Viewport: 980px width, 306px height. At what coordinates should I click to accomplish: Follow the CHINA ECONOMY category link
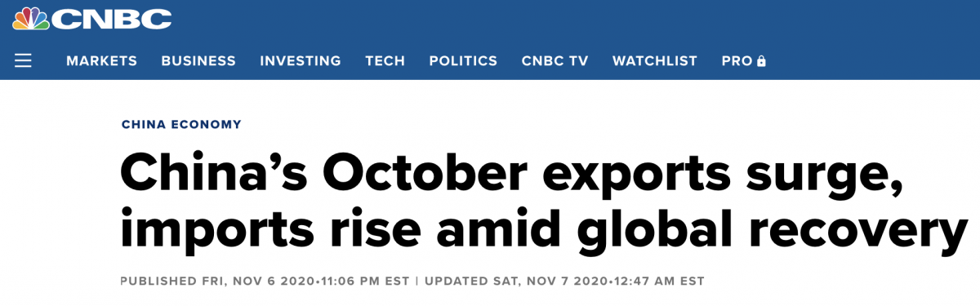[181, 125]
